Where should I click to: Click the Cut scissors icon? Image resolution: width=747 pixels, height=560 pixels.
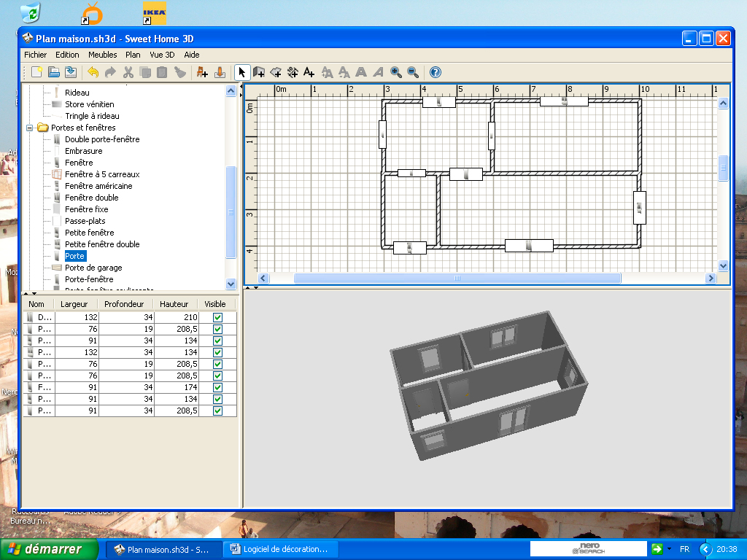[x=128, y=72]
